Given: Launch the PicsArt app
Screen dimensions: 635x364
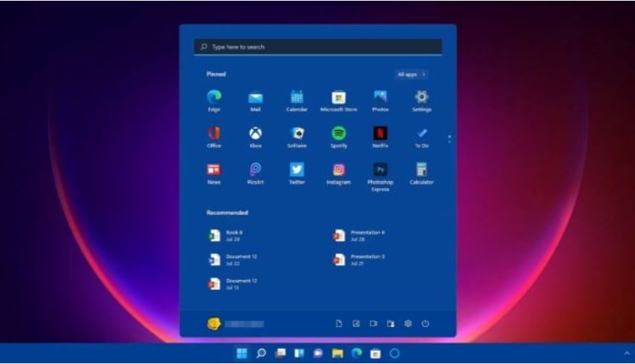Looking at the screenshot, I should (255, 173).
